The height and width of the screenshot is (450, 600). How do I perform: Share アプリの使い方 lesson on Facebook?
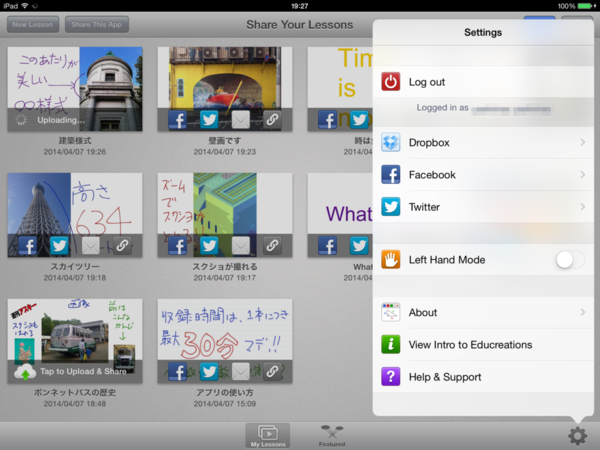tap(178, 372)
